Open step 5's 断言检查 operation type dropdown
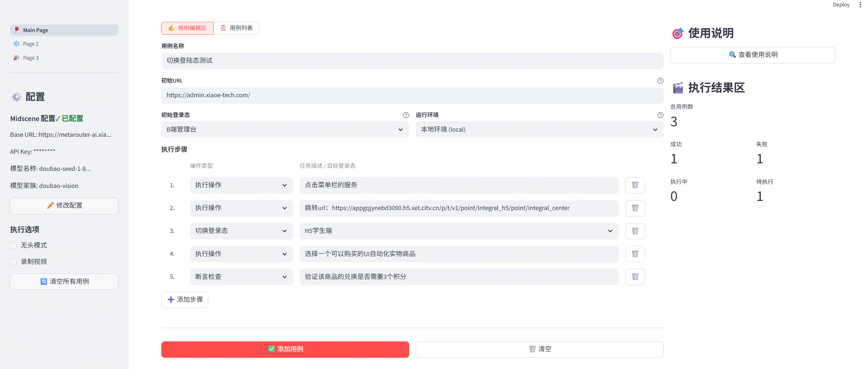Image resolution: width=868 pixels, height=369 pixels. click(241, 277)
